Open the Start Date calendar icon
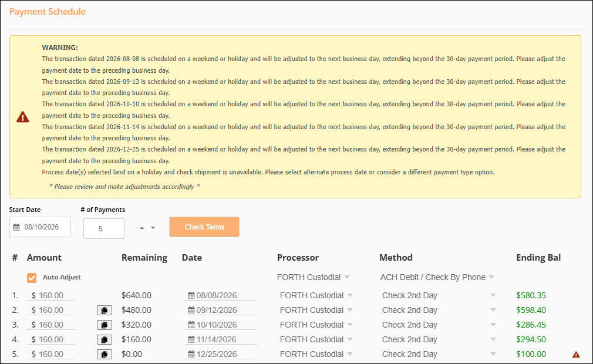593x364 pixels. (x=16, y=227)
